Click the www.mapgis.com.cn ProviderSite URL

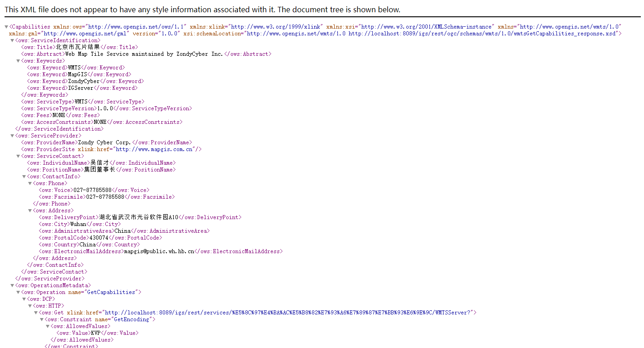click(155, 149)
